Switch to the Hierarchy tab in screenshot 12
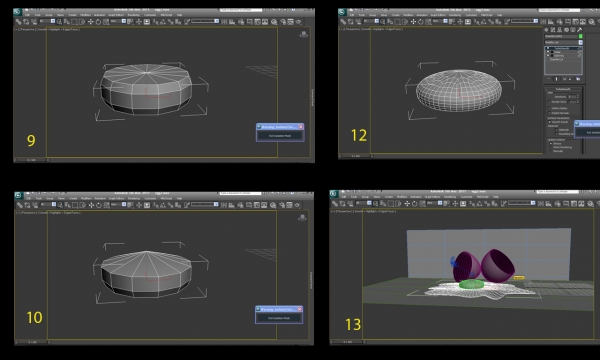Image resolution: width=600 pixels, height=360 pixels. point(559,30)
